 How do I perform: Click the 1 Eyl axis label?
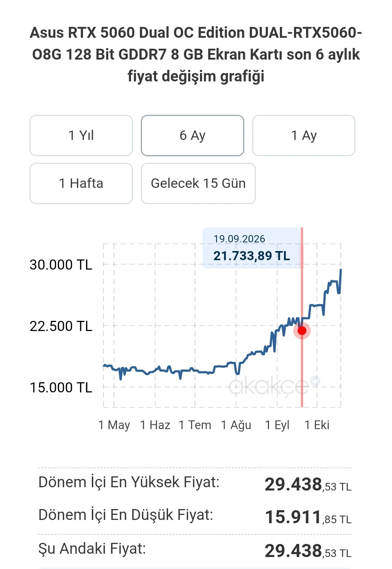277,425
